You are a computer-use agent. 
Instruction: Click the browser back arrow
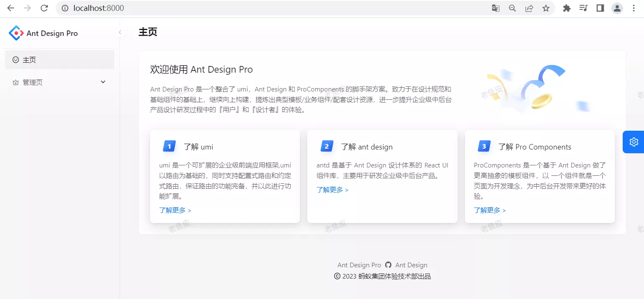[11, 8]
